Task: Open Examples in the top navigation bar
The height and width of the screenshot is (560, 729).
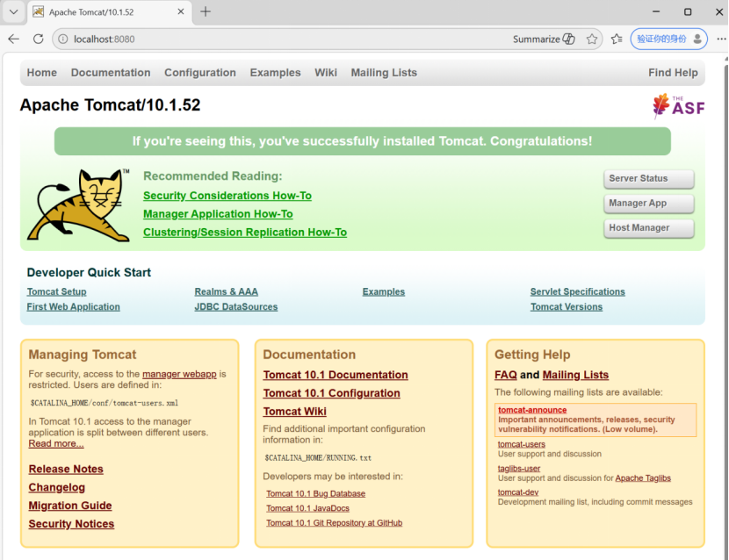Action: 275,73
